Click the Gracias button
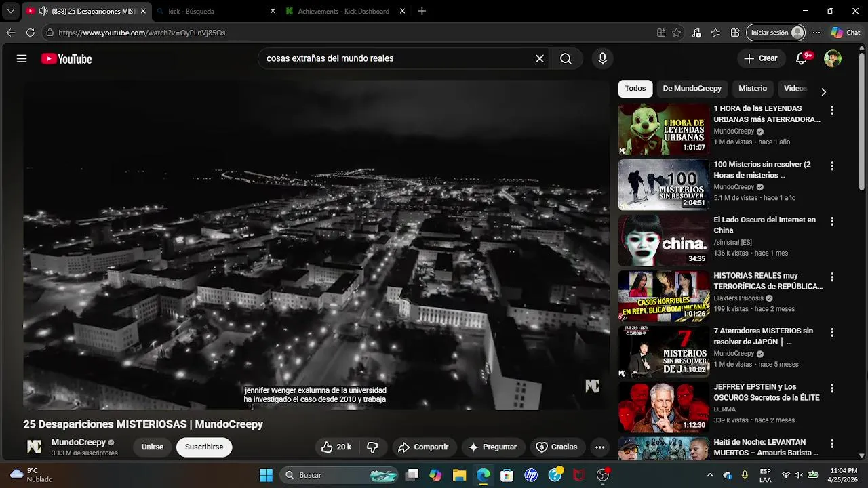Image resolution: width=868 pixels, height=488 pixels. pos(557,447)
